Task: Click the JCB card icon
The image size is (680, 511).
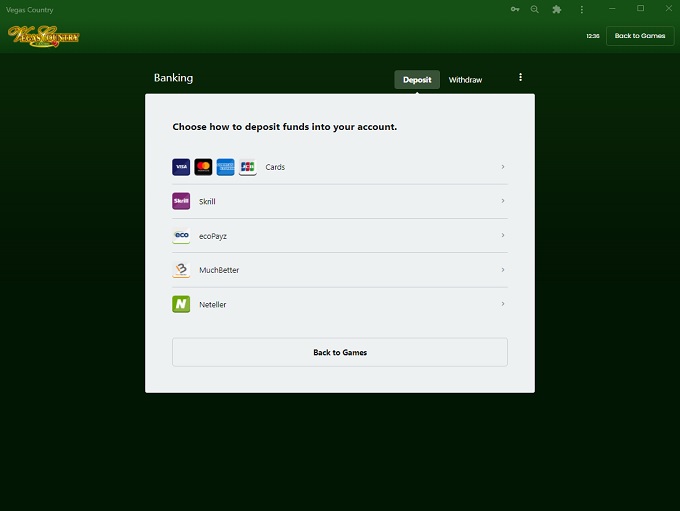Action: [x=247, y=167]
